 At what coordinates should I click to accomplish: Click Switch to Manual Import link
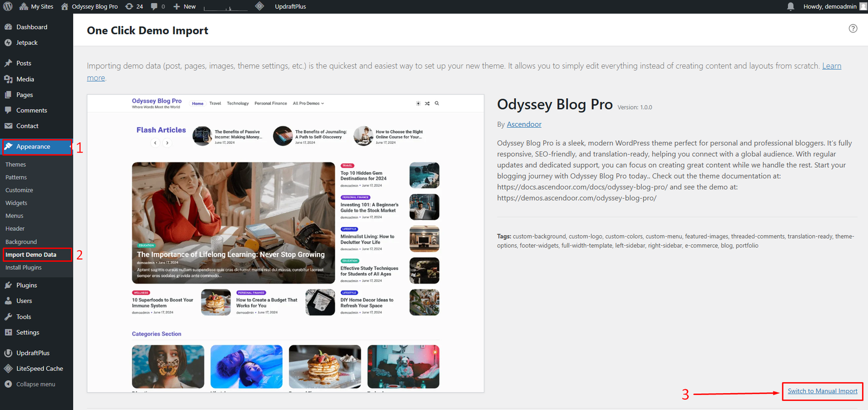822,391
